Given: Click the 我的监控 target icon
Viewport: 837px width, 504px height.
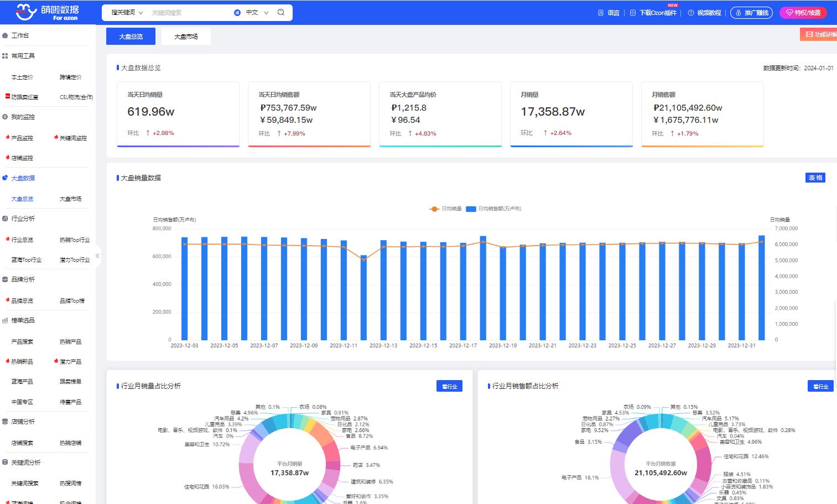Looking at the screenshot, I should (x=6, y=117).
